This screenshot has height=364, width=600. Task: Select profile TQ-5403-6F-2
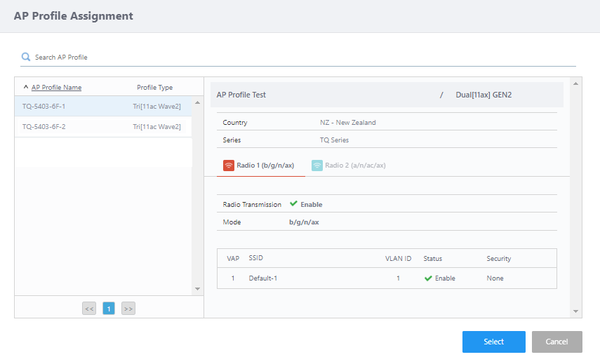(x=44, y=127)
